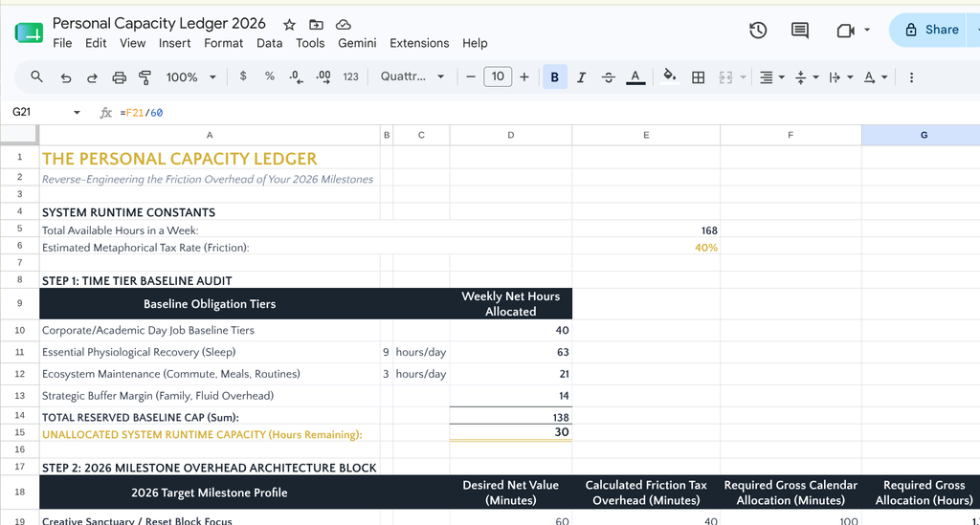
Task: Click the document title Personal Capacity Ledger 2026
Action: click(x=159, y=24)
